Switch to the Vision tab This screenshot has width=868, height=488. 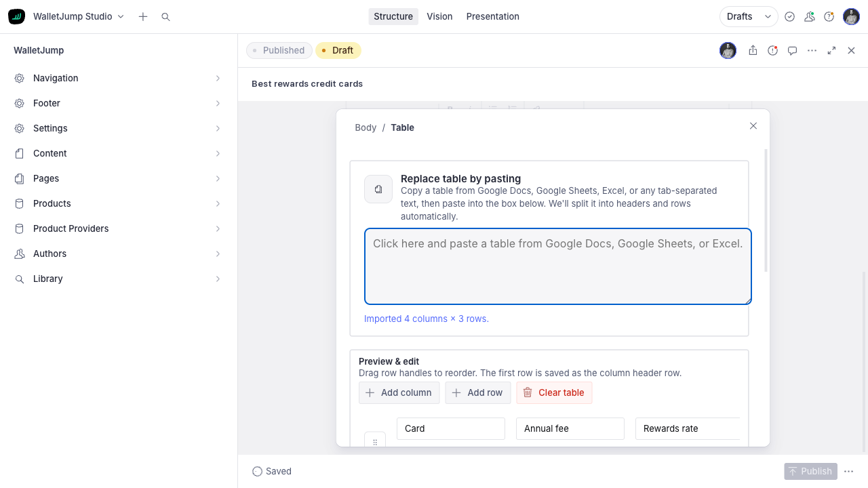[439, 17]
